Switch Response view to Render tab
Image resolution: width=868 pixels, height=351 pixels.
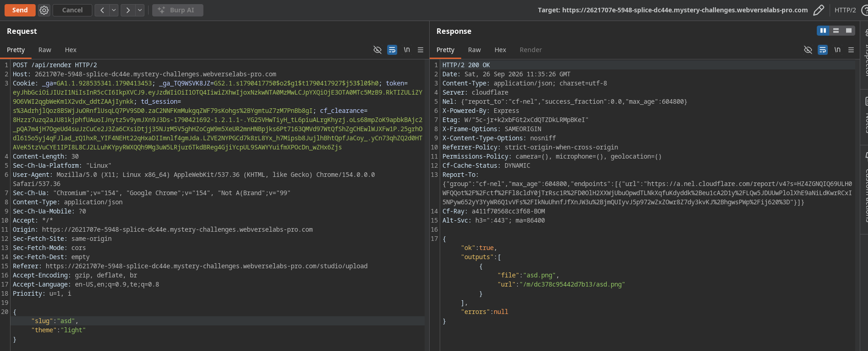click(531, 50)
